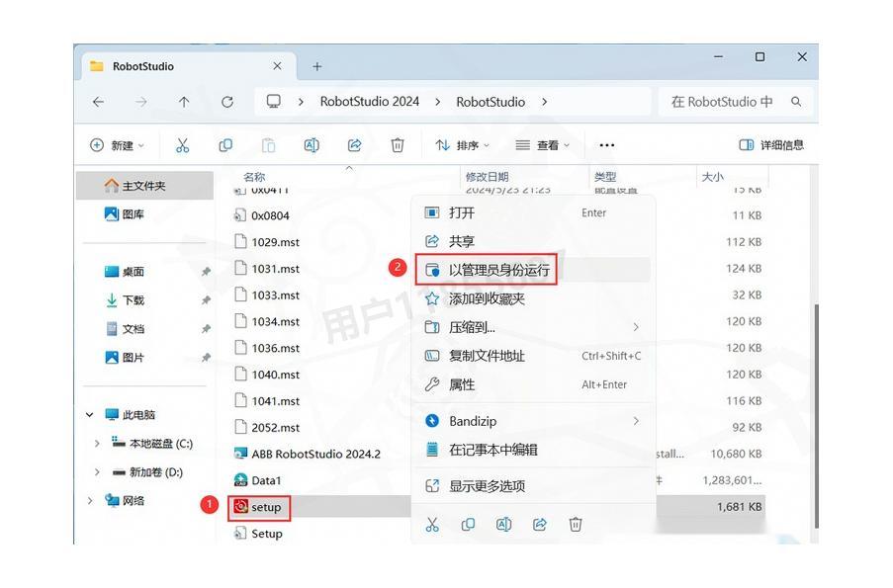893x588 pixels.
Task: Sort by the 修改日期 column header
Action: [x=487, y=177]
